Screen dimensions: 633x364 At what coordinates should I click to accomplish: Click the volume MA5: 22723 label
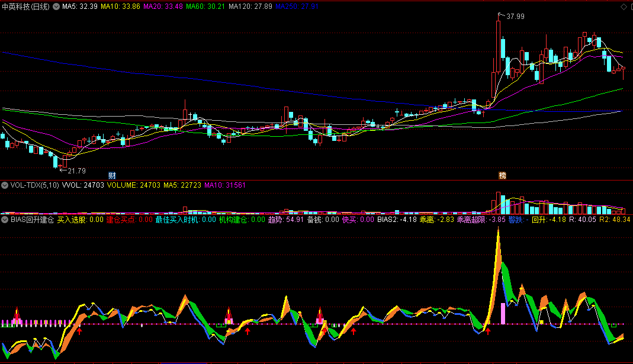coord(182,185)
